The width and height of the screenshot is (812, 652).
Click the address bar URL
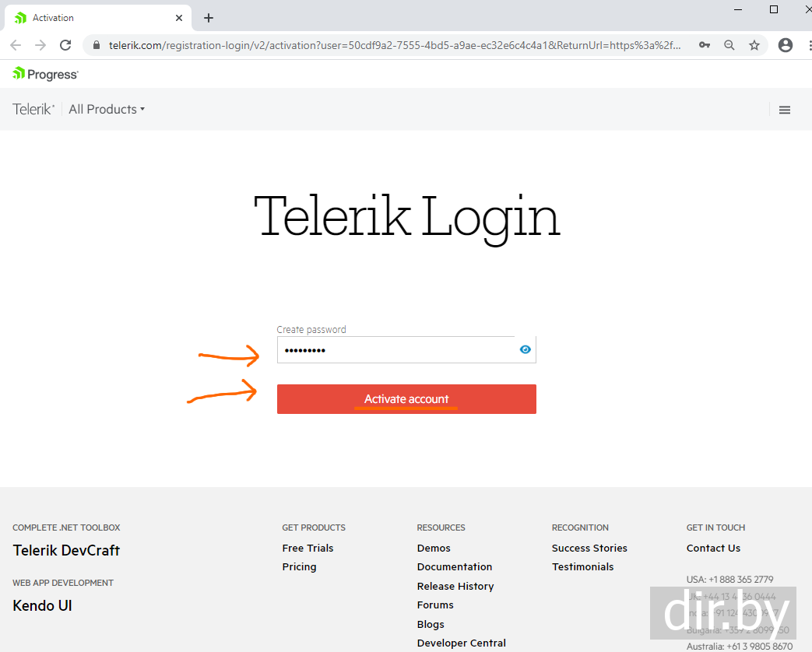(x=395, y=45)
